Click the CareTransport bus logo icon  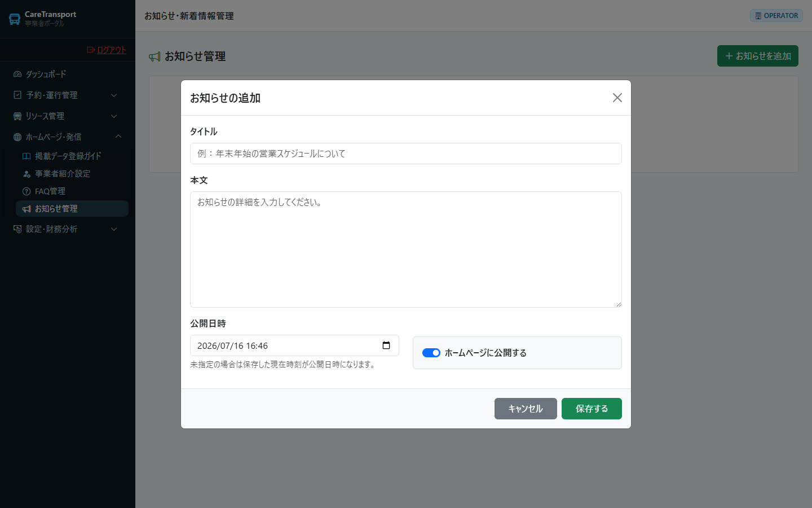[x=15, y=19]
